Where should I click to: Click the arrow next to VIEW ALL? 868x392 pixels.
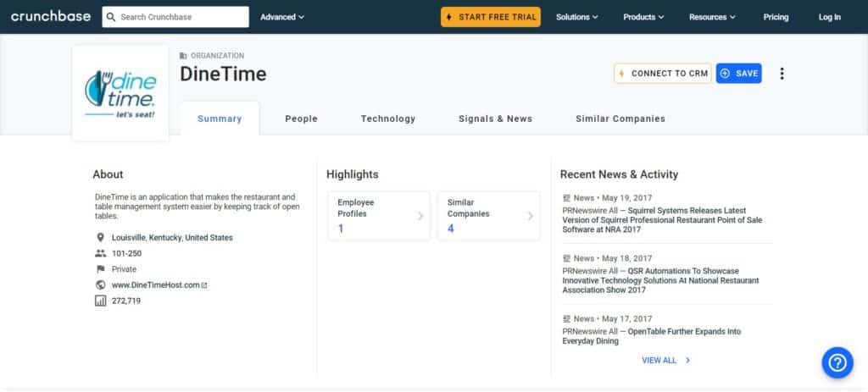[x=687, y=361]
